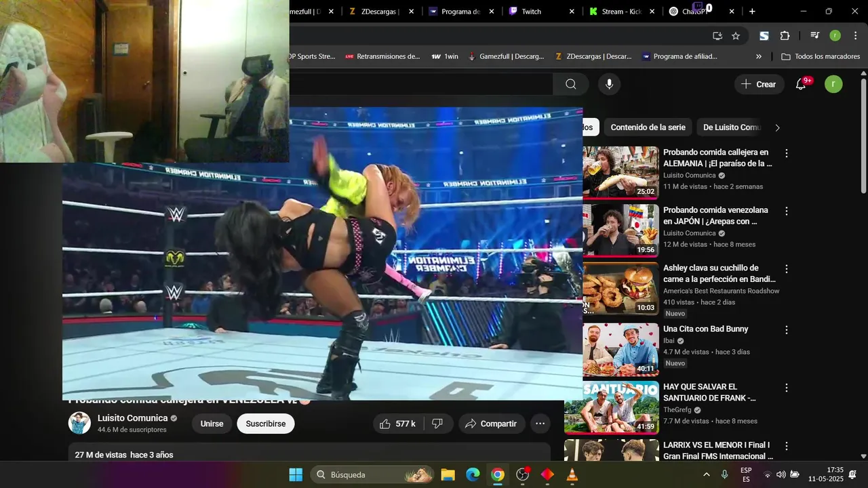
Task: Open Luisito Comunica channel name link
Action: tap(132, 418)
